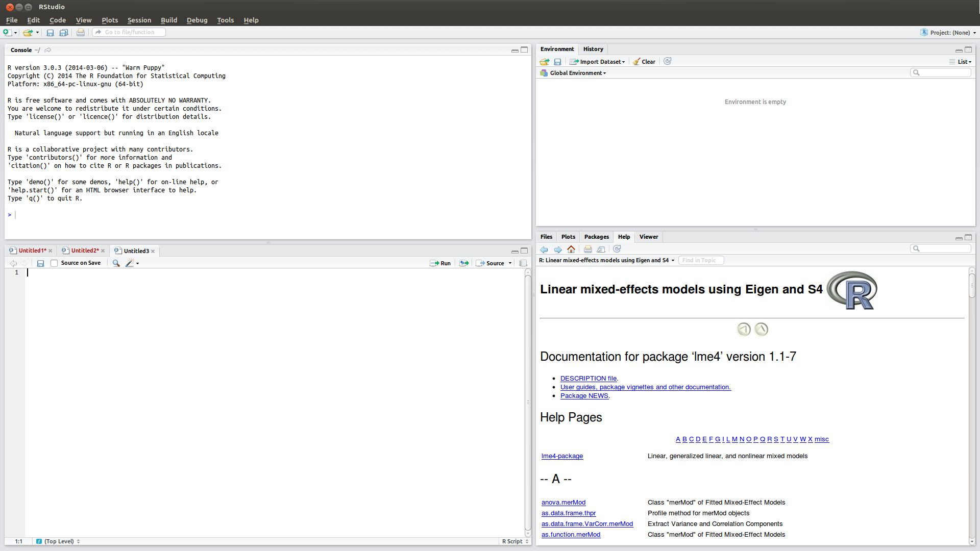Open the anova.merMod help link
980x551 pixels.
563,503
